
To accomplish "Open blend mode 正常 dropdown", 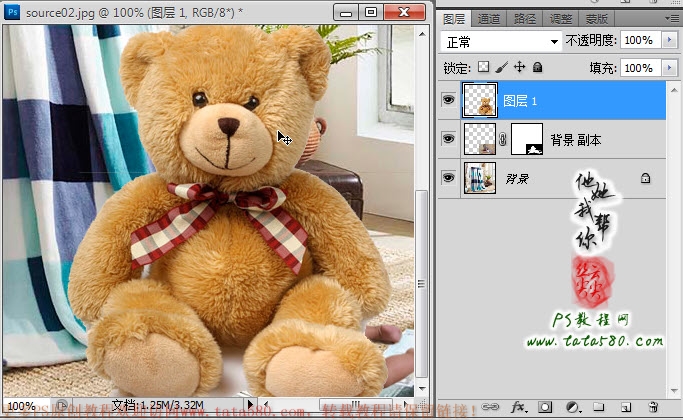I will [x=500, y=42].
